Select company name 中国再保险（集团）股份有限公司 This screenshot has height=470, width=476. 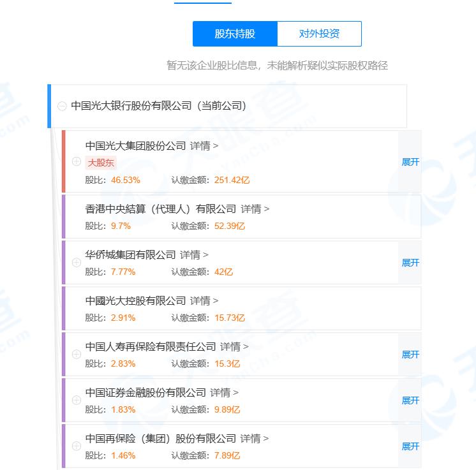(161, 438)
